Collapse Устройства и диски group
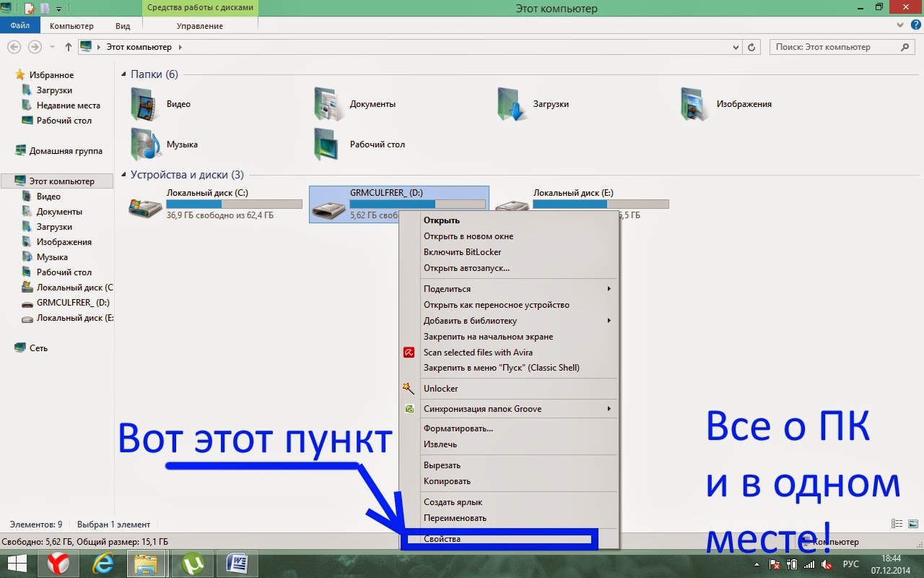This screenshot has width=924, height=578. 124,175
